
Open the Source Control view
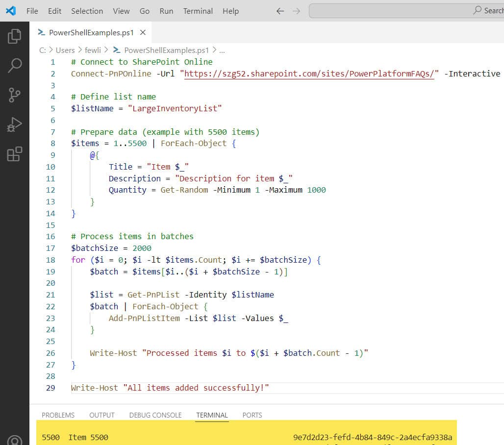click(x=15, y=95)
